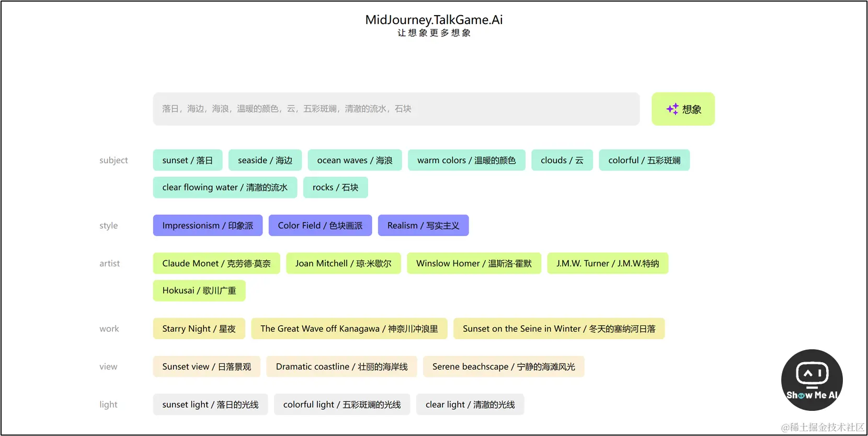Click the Show Me AI robot icon
This screenshot has height=436, width=868.
[x=812, y=380]
